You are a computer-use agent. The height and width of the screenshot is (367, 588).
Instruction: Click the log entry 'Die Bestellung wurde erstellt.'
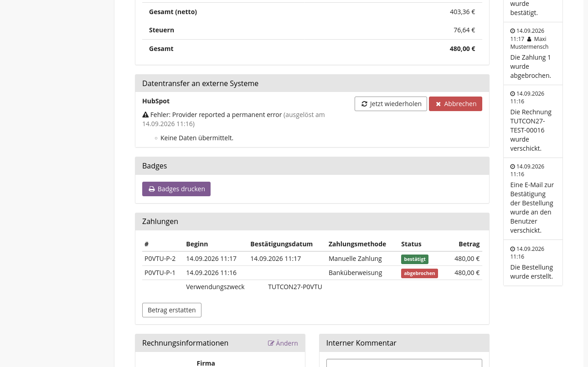(x=531, y=272)
